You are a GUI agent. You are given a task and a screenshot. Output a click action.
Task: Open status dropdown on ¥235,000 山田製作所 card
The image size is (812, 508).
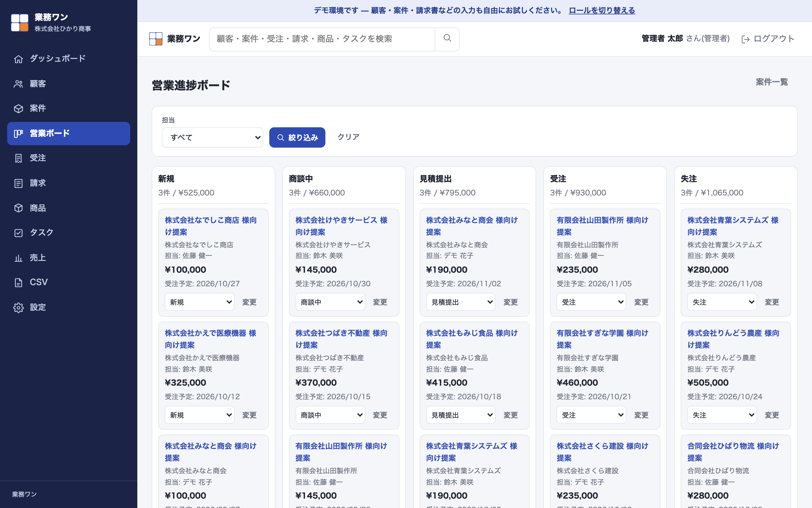click(591, 302)
